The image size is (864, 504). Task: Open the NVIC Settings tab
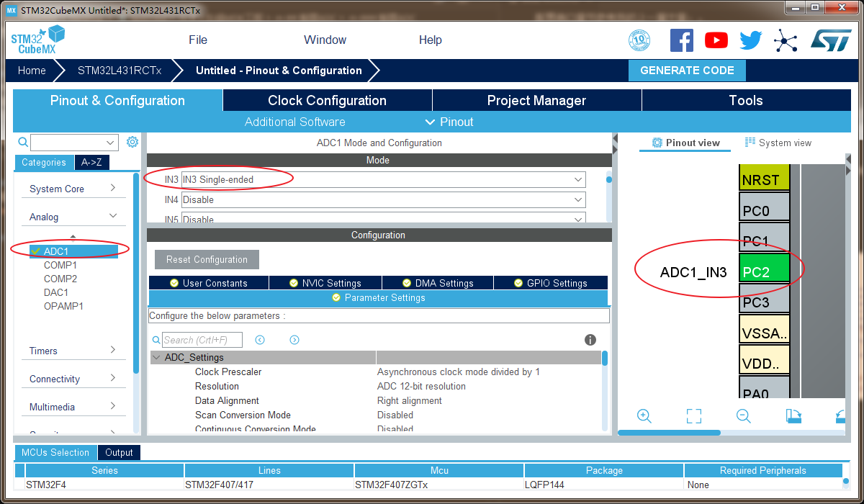[325, 283]
